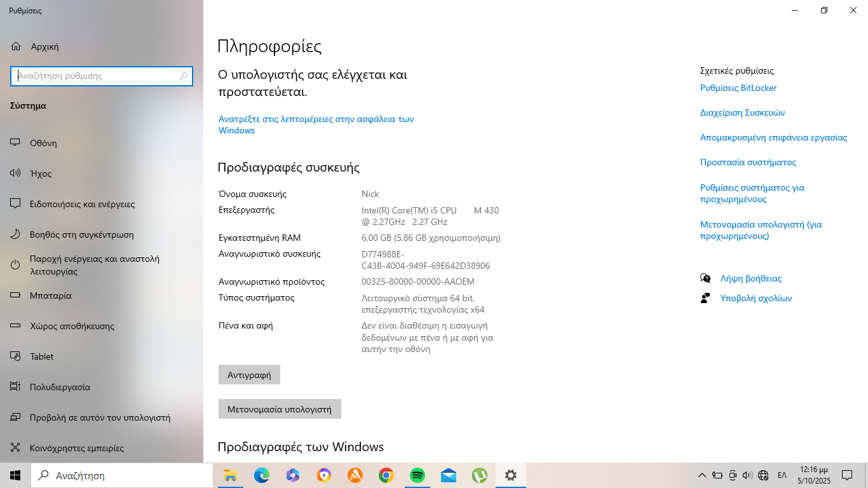Click the Settings gear icon on the taskbar

point(510,475)
